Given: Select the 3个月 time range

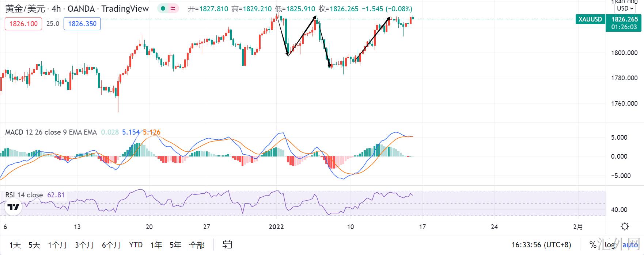Looking at the screenshot, I should (84, 245).
